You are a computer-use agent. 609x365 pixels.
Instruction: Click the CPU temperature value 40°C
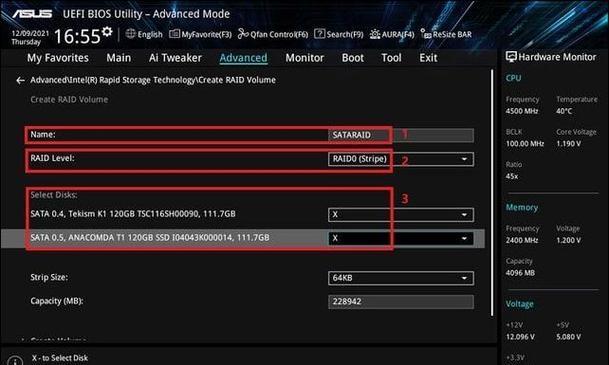click(x=564, y=111)
